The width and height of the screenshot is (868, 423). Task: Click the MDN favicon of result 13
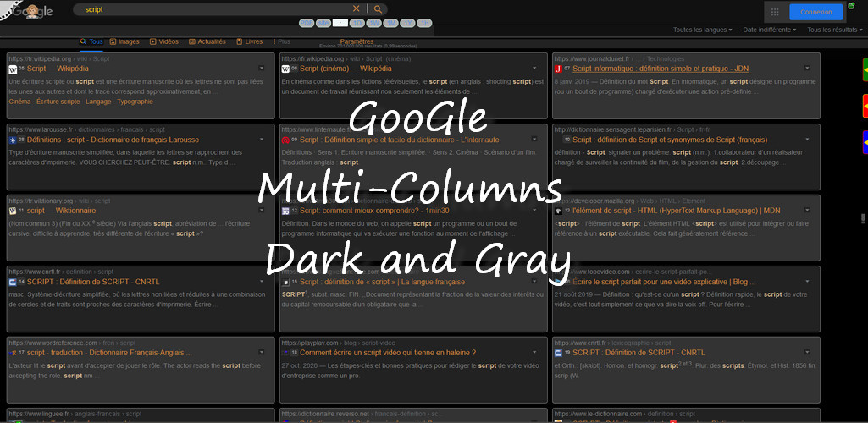tap(559, 211)
